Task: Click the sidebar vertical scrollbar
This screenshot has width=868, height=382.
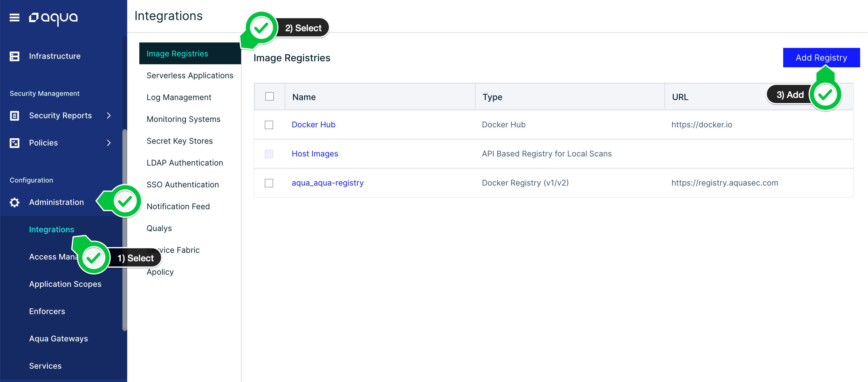Action: (125, 229)
